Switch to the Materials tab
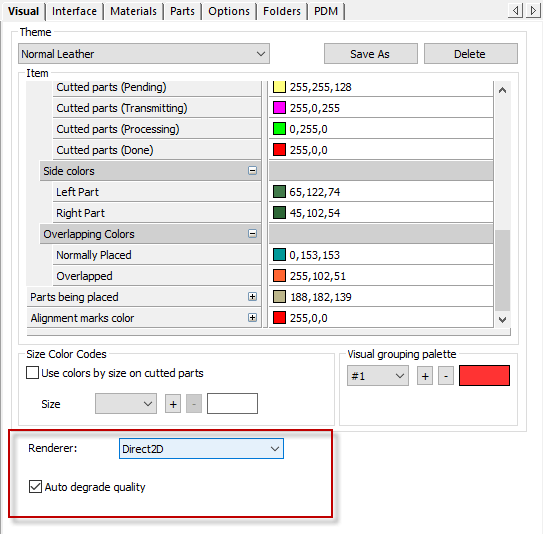 pyautogui.click(x=133, y=11)
